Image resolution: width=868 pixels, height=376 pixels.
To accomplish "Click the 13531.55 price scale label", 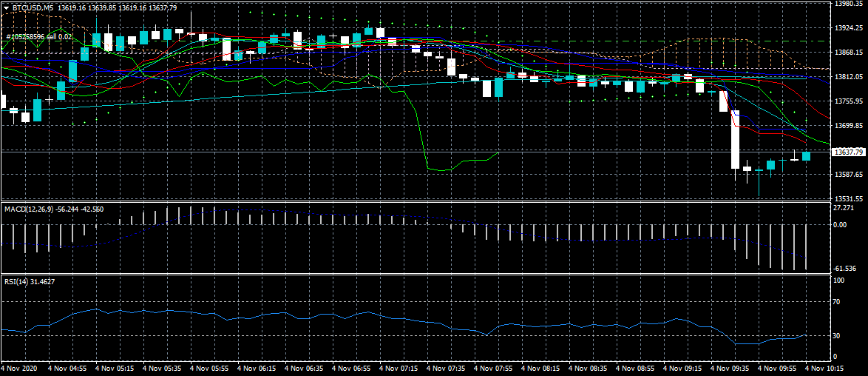I will click(x=848, y=198).
